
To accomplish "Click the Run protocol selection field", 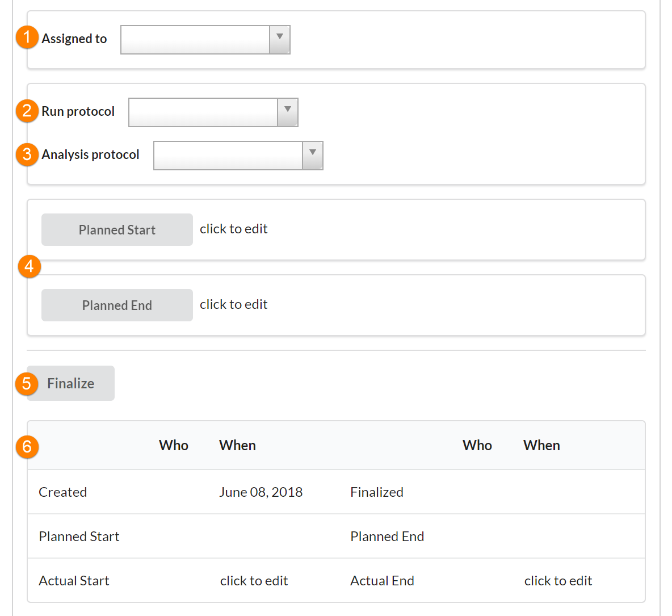I will 203,112.
